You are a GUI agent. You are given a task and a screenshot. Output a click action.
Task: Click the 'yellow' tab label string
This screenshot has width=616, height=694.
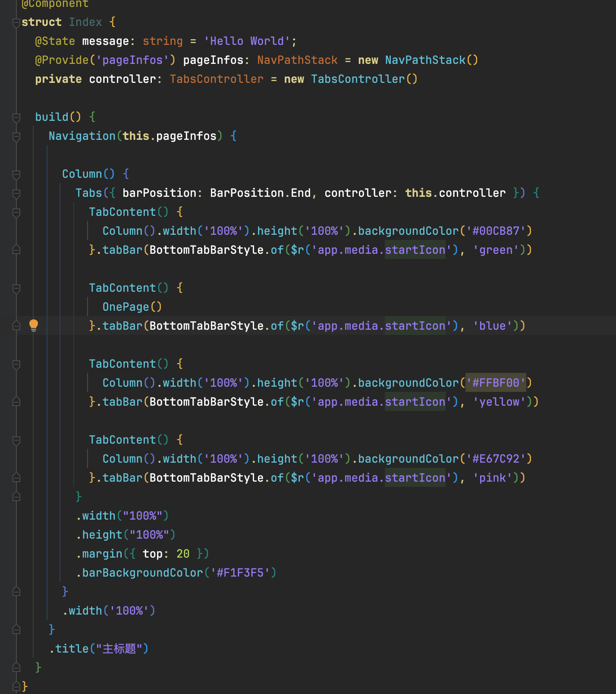tap(500, 402)
